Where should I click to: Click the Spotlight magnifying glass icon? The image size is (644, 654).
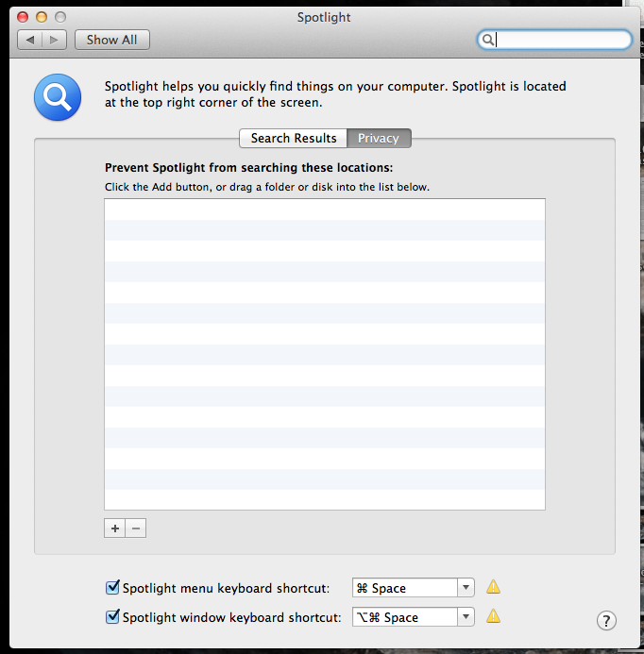pos(58,97)
